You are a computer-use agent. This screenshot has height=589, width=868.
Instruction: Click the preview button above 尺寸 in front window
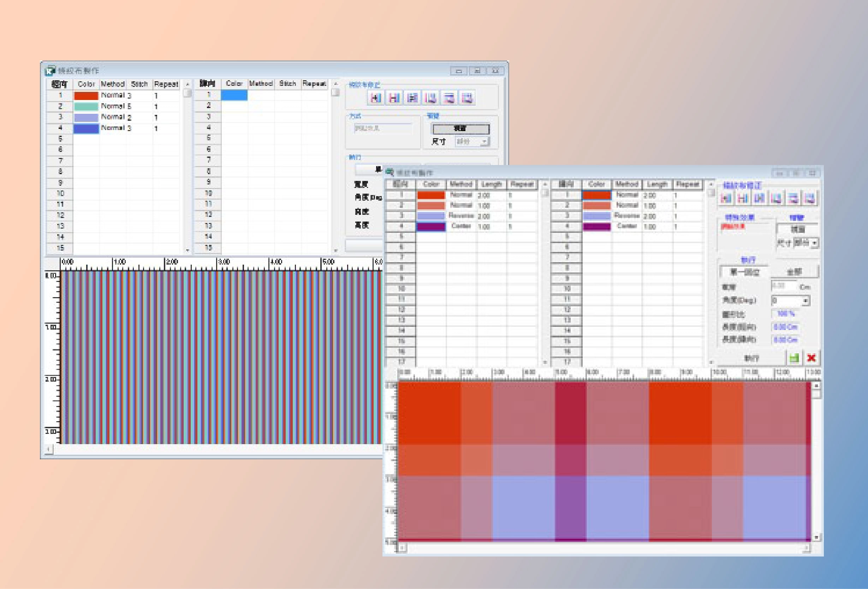[x=797, y=229]
